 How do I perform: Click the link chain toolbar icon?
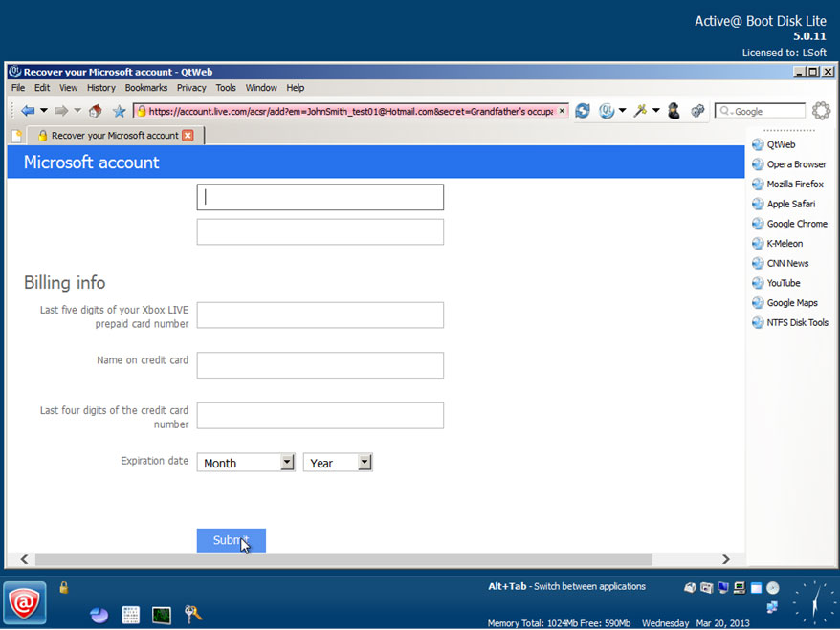[697, 111]
